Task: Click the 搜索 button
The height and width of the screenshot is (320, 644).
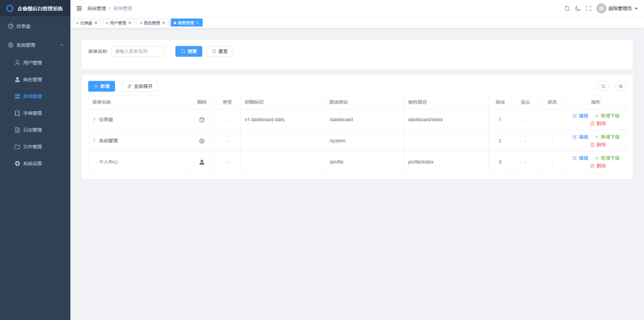Action: [x=188, y=51]
